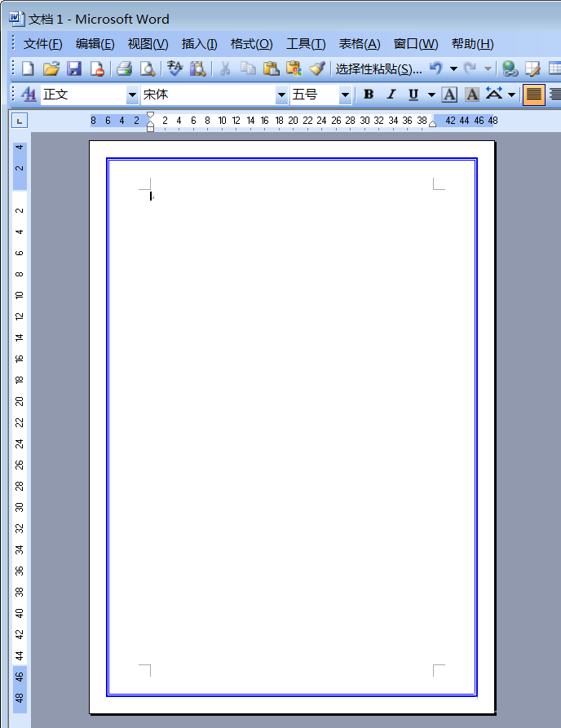Insert hyperlink with globe icon
The width and height of the screenshot is (561, 728).
[510, 68]
